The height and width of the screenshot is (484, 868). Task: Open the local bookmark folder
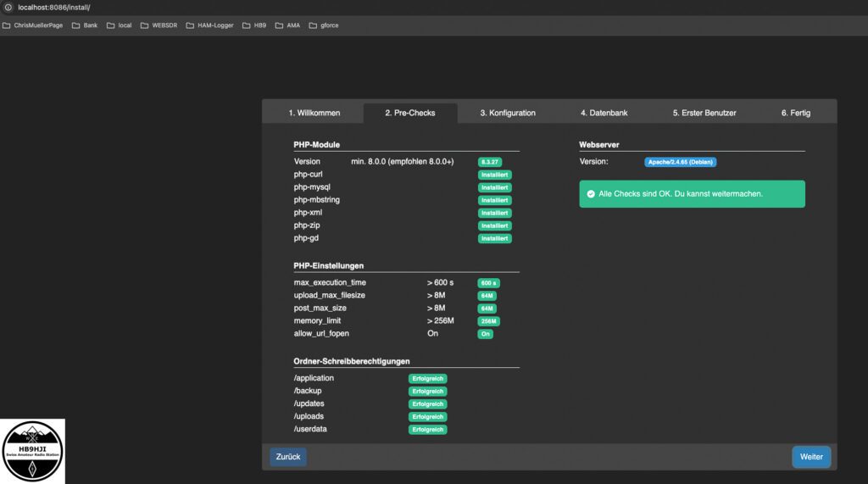(x=119, y=25)
